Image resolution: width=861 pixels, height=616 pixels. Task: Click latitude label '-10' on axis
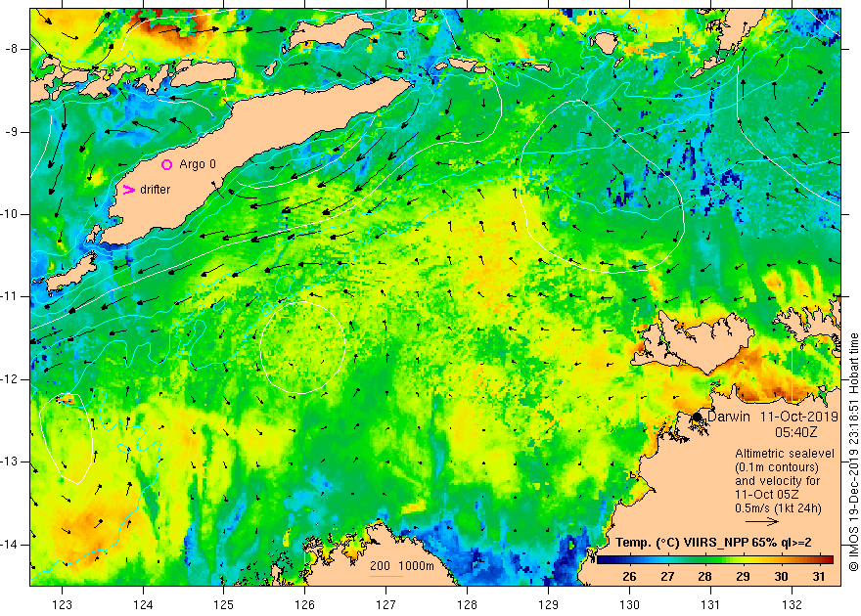10,214
